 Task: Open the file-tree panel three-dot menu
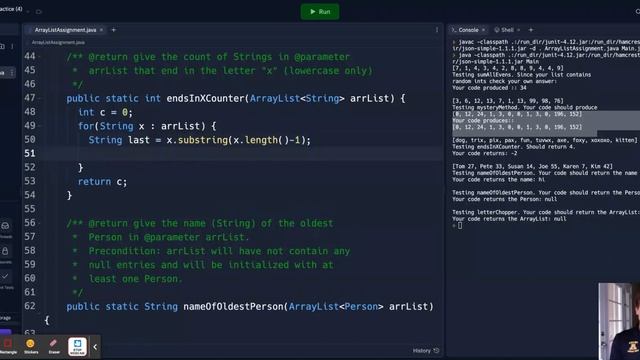tap(12, 47)
